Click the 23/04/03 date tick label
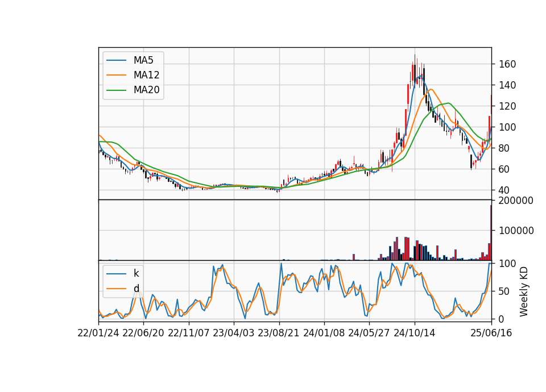 click(x=234, y=333)
